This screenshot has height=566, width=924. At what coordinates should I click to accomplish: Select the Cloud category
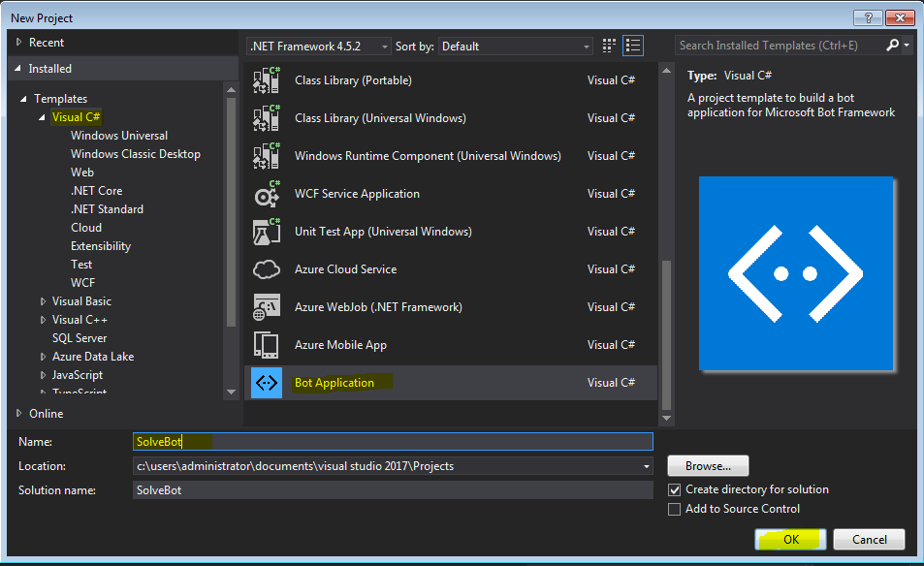tap(86, 228)
